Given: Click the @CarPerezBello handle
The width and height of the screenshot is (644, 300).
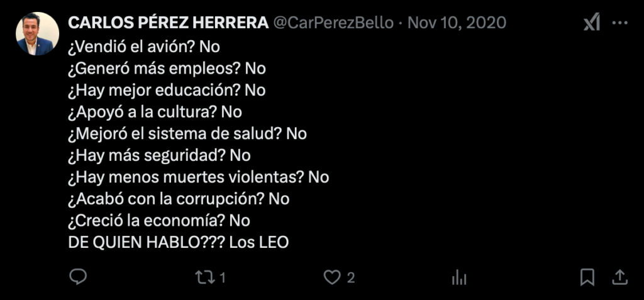Looking at the screenshot, I should pyautogui.click(x=333, y=23).
